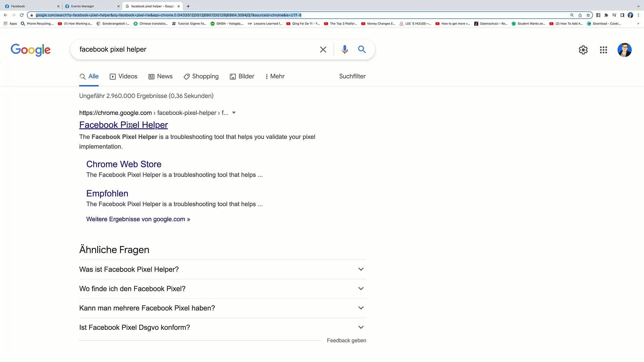Screen dimensions: 644x362
Task: Open the 'Datenschutz - Re...' bookmark
Action: tap(491, 24)
